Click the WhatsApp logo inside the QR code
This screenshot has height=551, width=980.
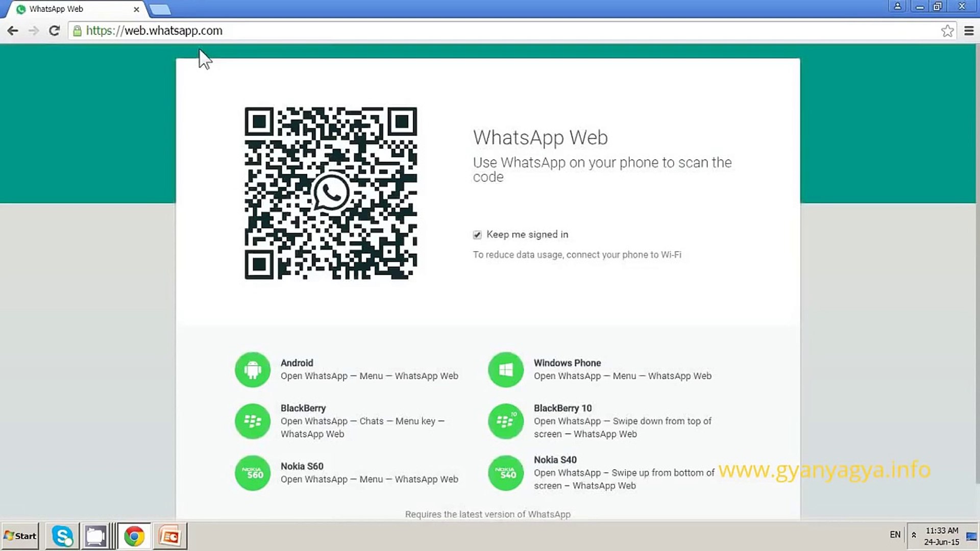tap(331, 193)
